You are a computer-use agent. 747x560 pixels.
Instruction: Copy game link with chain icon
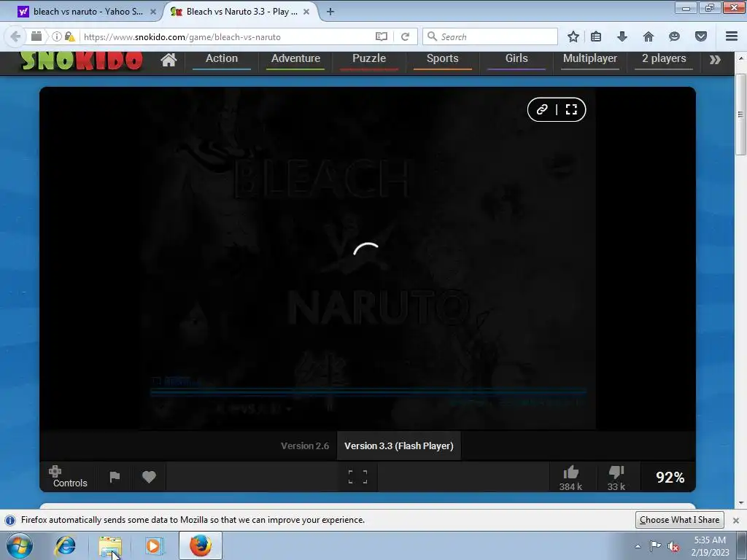click(542, 109)
